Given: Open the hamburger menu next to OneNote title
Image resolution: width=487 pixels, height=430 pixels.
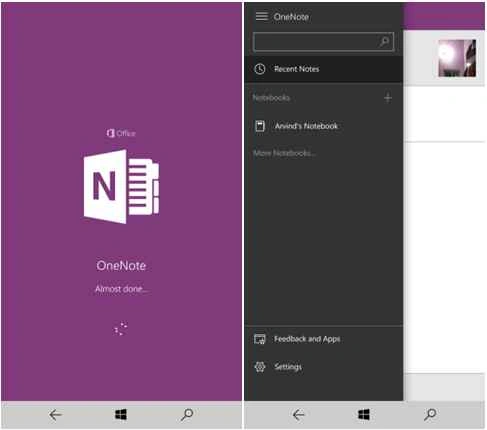Looking at the screenshot, I should pos(262,16).
